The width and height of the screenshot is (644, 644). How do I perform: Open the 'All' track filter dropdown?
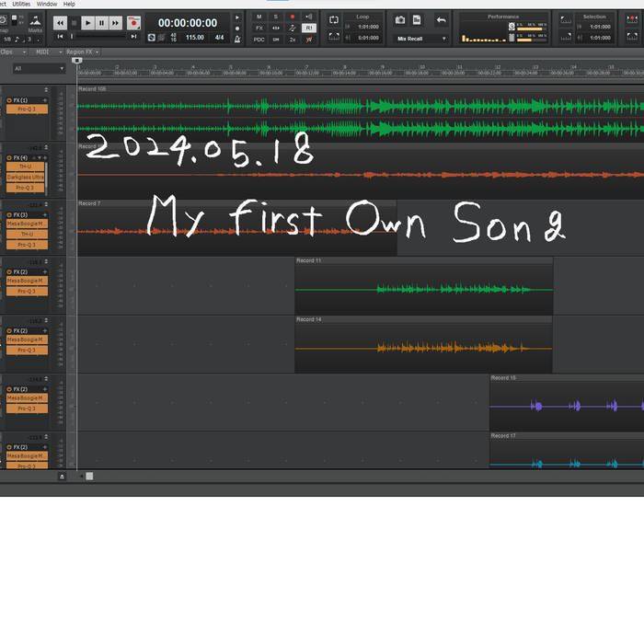click(37, 68)
